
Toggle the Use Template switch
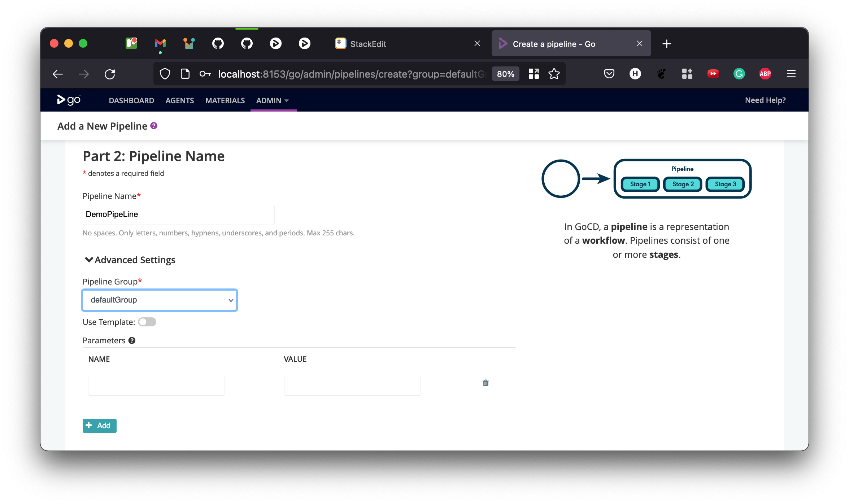(146, 322)
